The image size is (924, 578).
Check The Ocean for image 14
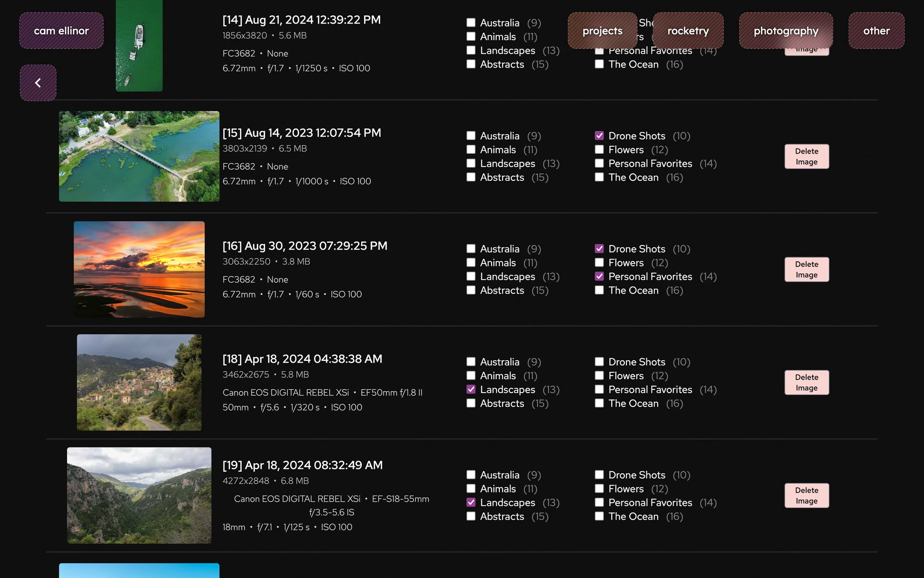pos(599,64)
